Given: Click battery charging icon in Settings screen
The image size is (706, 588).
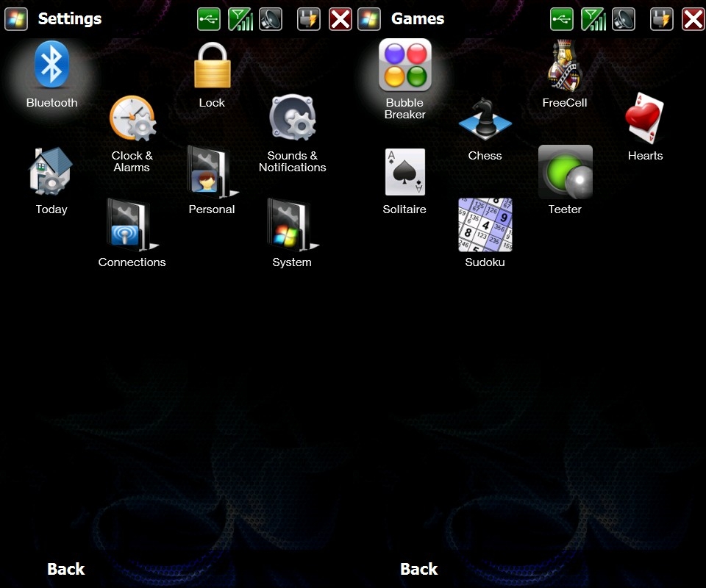Looking at the screenshot, I should (x=309, y=19).
